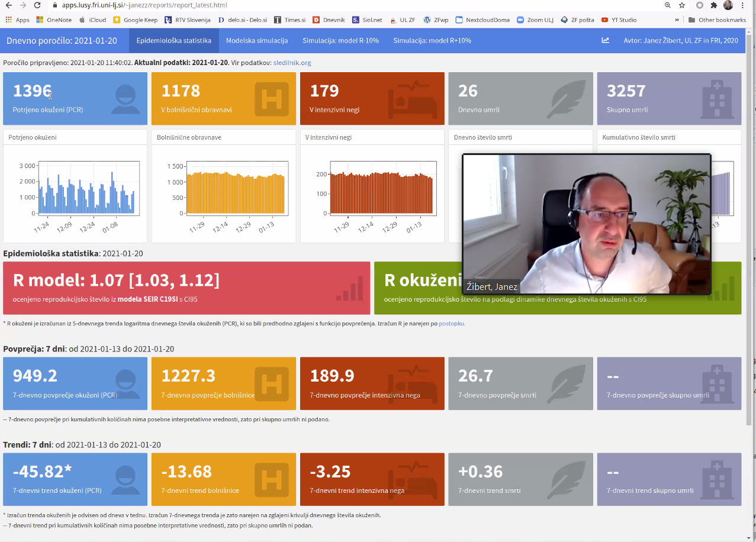
Task: Click the chart icon in the blue navbar
Action: click(x=605, y=41)
